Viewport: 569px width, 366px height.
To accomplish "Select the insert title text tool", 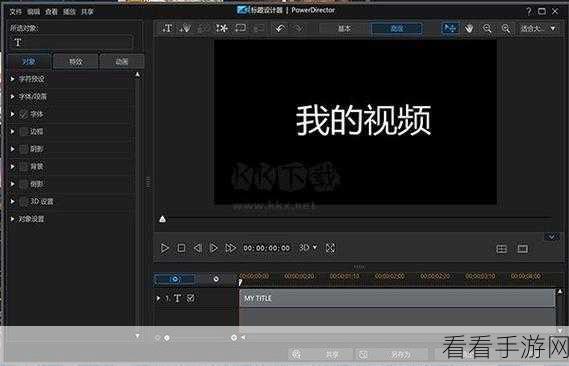I will [x=167, y=28].
